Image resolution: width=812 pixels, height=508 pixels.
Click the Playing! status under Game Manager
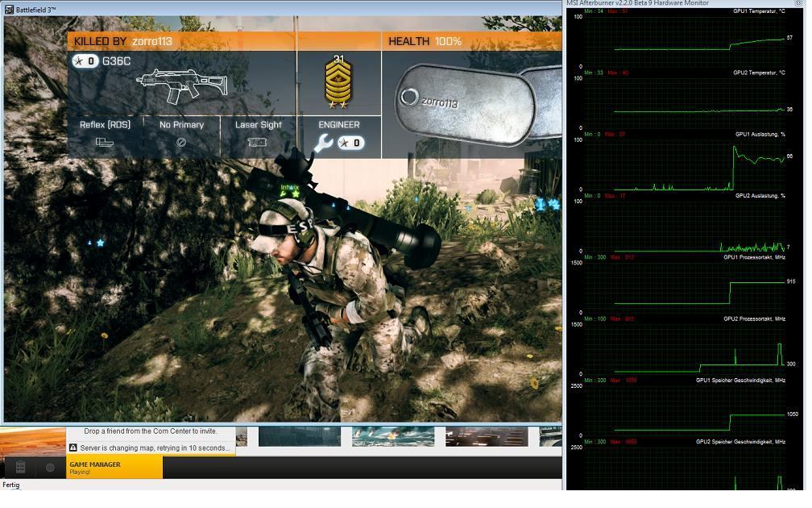click(80, 473)
